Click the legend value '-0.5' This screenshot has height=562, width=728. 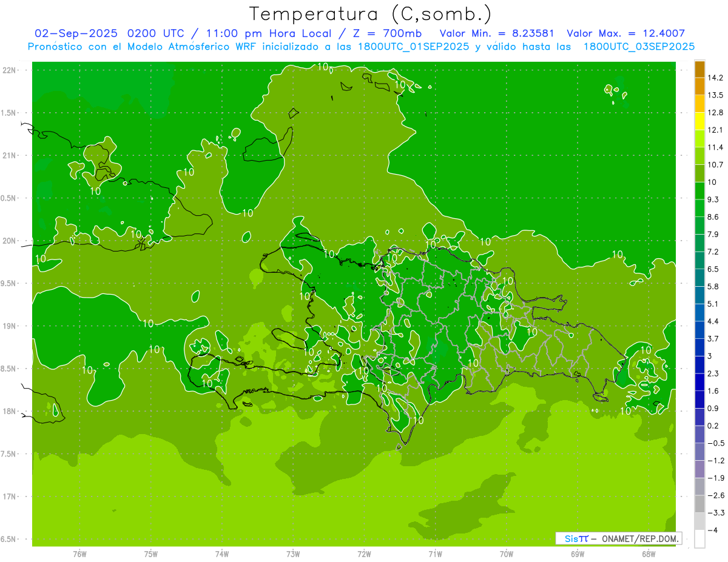coord(716,443)
